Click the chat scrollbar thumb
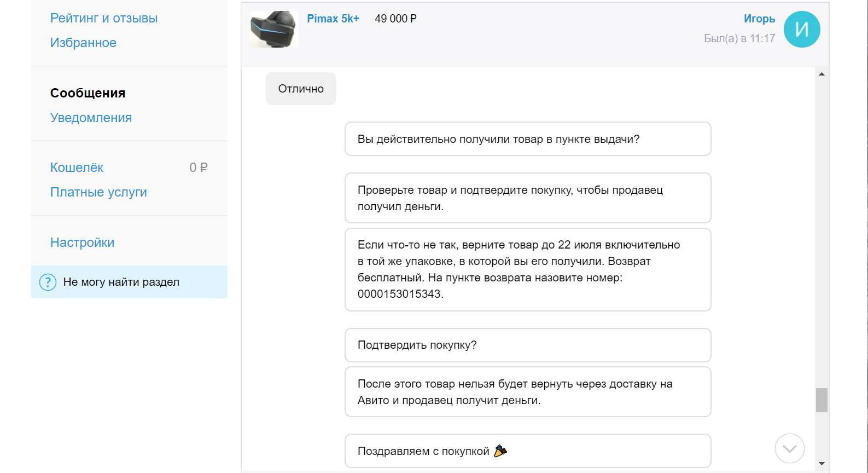The width and height of the screenshot is (868, 473). (822, 400)
